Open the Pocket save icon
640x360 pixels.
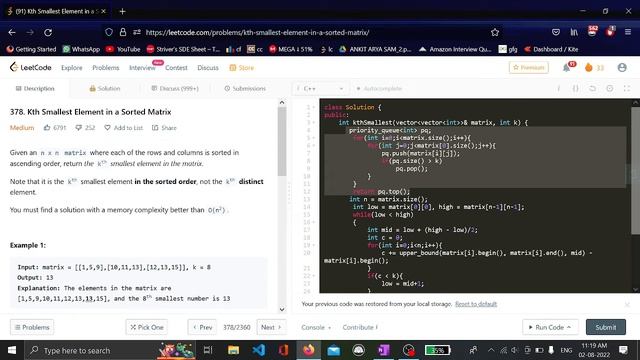click(556, 32)
